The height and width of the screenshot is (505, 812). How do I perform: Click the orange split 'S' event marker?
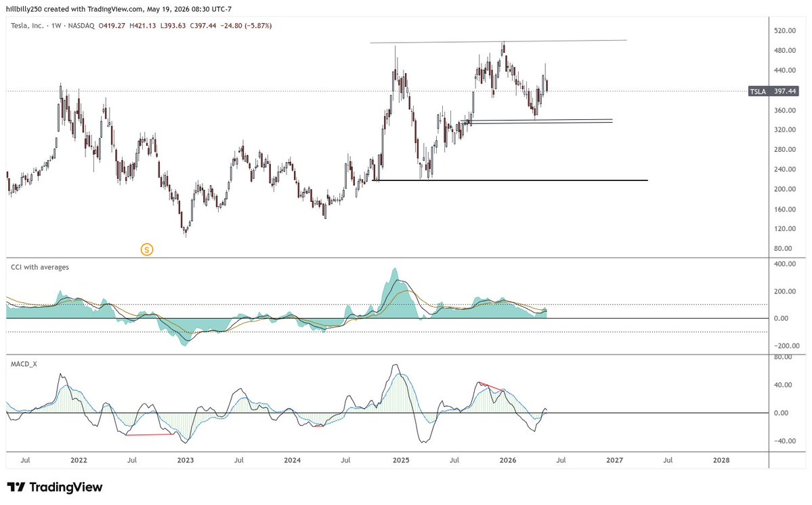tap(146, 250)
